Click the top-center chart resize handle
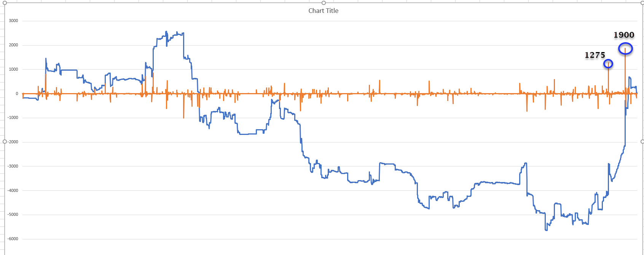This screenshot has width=644, height=255. click(324, 3)
